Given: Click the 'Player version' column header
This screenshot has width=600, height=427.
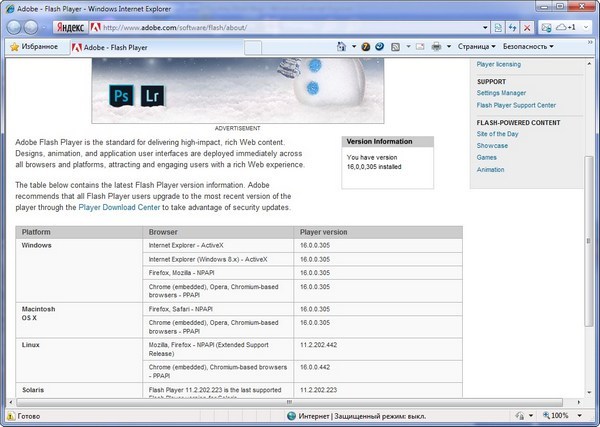Looking at the screenshot, I should (378, 232).
